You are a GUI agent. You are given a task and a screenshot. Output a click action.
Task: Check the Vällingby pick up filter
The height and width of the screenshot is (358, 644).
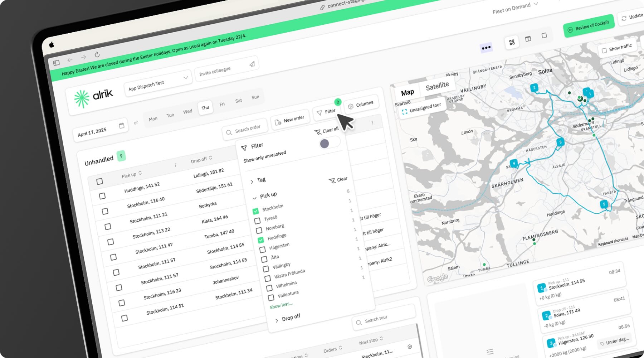pyautogui.click(x=266, y=269)
